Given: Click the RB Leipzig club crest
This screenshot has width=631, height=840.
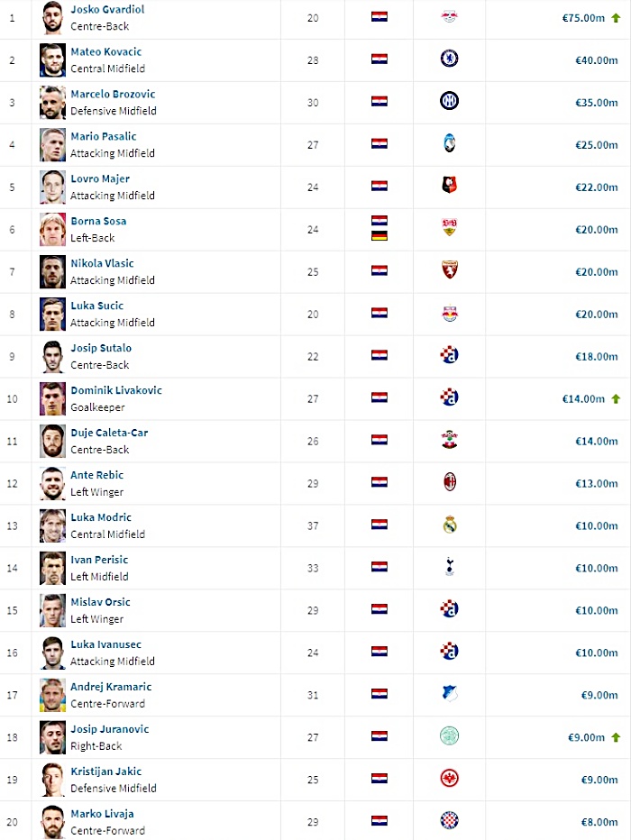Looking at the screenshot, I should pos(450,17).
